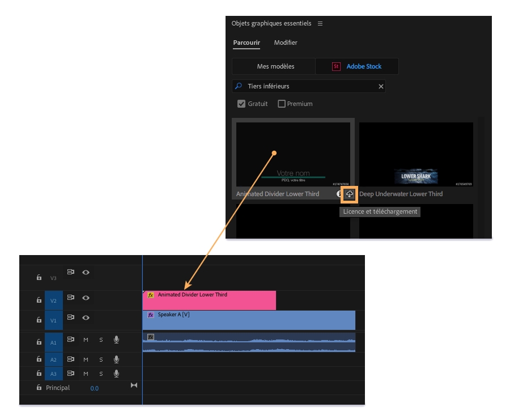Clear the Tiers inférieurs search field
This screenshot has width=510, height=420.
(382, 86)
